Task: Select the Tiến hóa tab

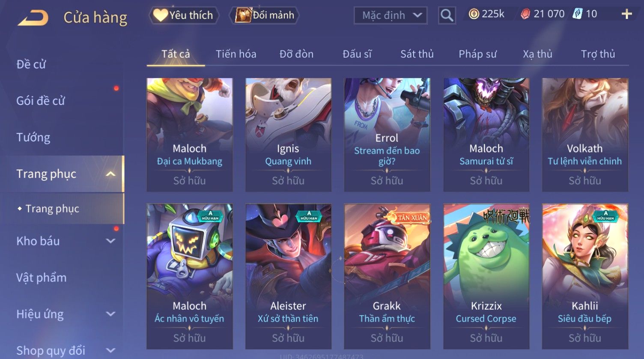Action: 236,54
